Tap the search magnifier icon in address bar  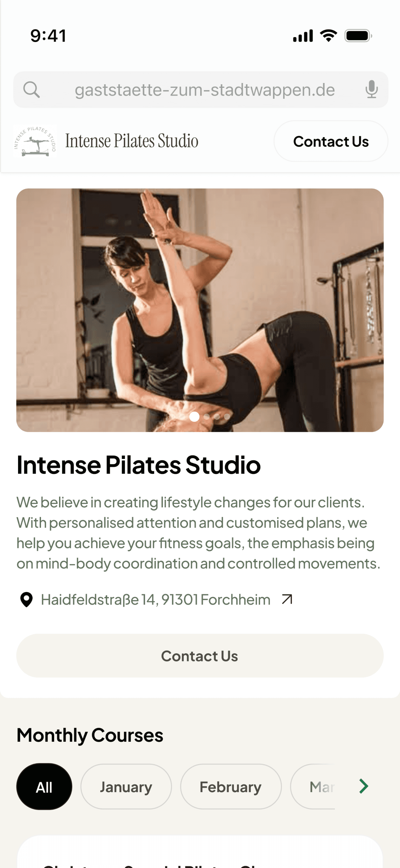(32, 90)
